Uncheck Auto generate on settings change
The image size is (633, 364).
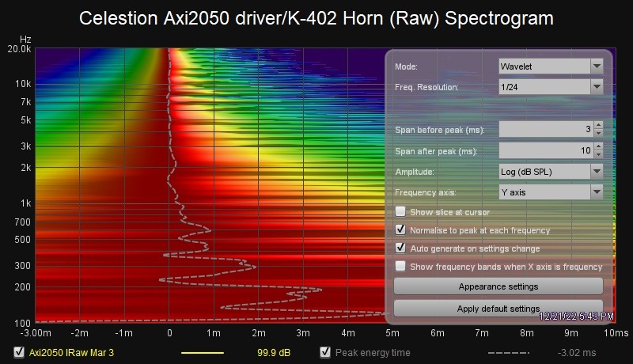click(400, 248)
